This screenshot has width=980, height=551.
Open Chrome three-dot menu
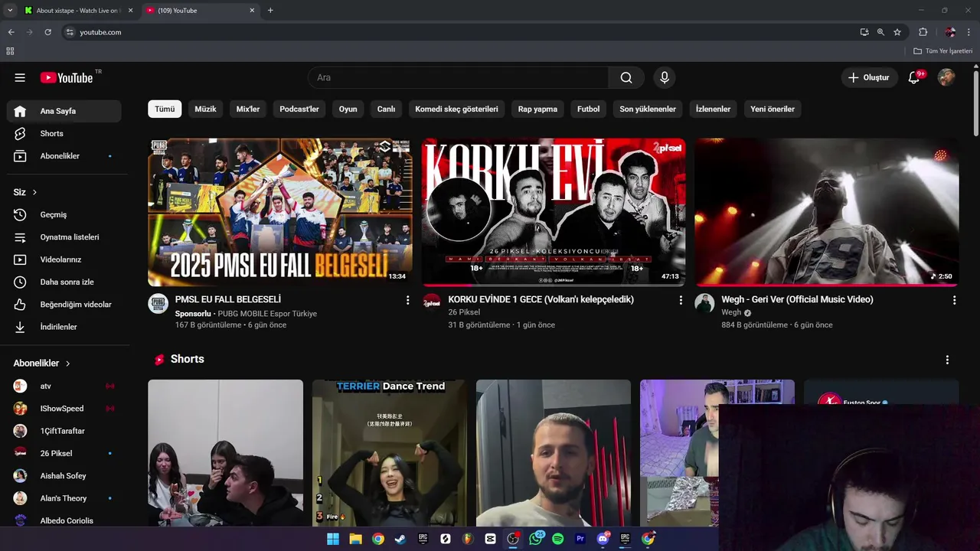pyautogui.click(x=969, y=32)
